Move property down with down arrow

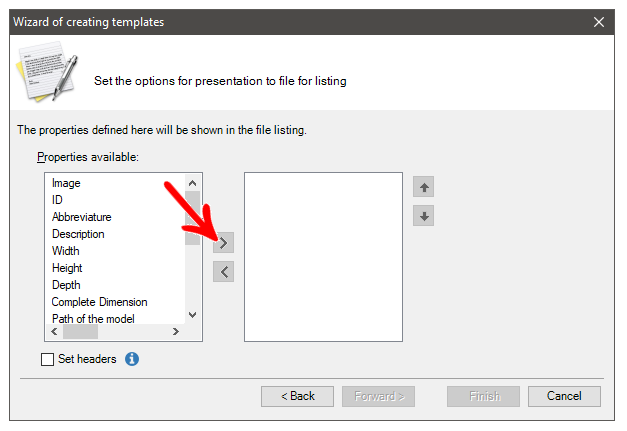[423, 216]
